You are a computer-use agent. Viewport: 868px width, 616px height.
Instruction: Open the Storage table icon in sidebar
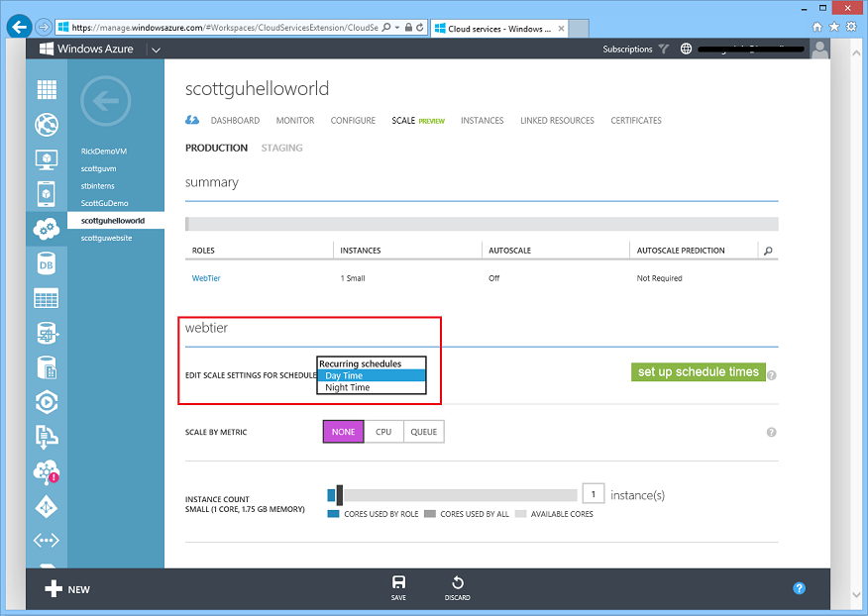tap(47, 298)
